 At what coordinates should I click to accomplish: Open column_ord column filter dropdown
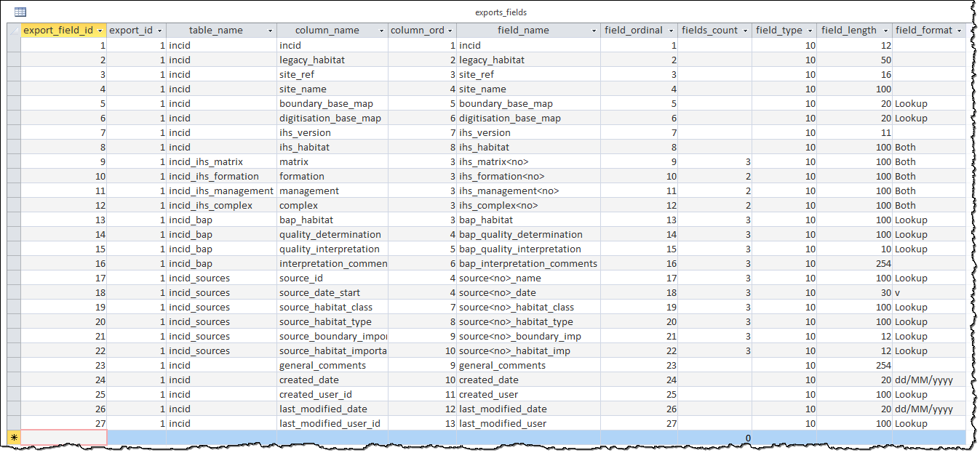click(x=450, y=31)
